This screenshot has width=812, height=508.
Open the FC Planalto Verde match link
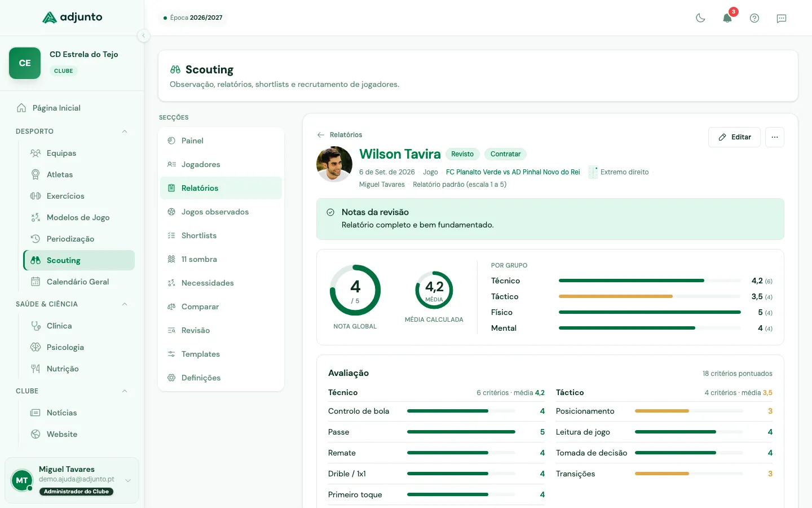(513, 172)
